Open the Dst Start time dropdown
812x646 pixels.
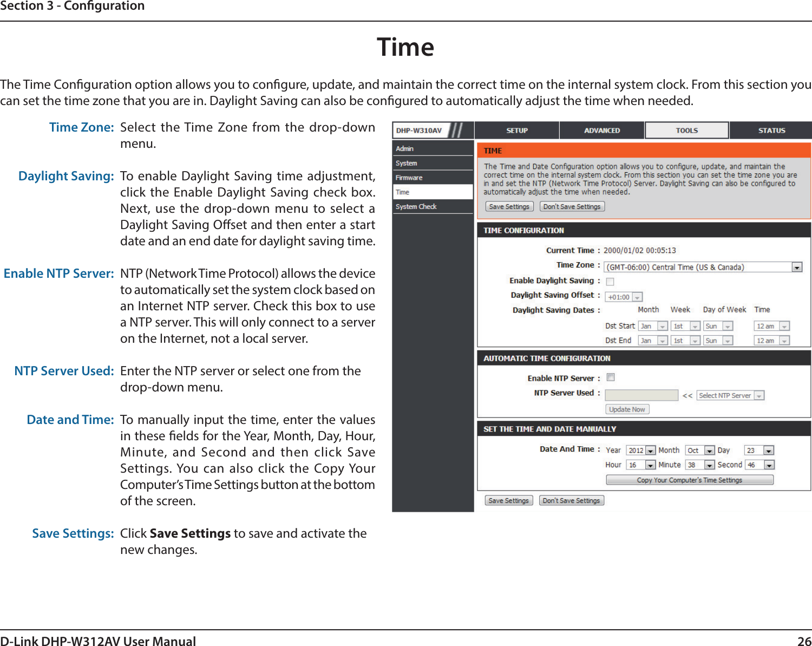click(771, 326)
